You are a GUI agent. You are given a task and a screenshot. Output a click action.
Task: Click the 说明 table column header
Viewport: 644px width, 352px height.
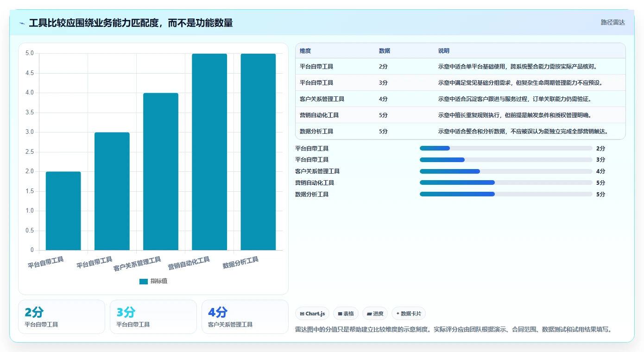click(x=444, y=51)
